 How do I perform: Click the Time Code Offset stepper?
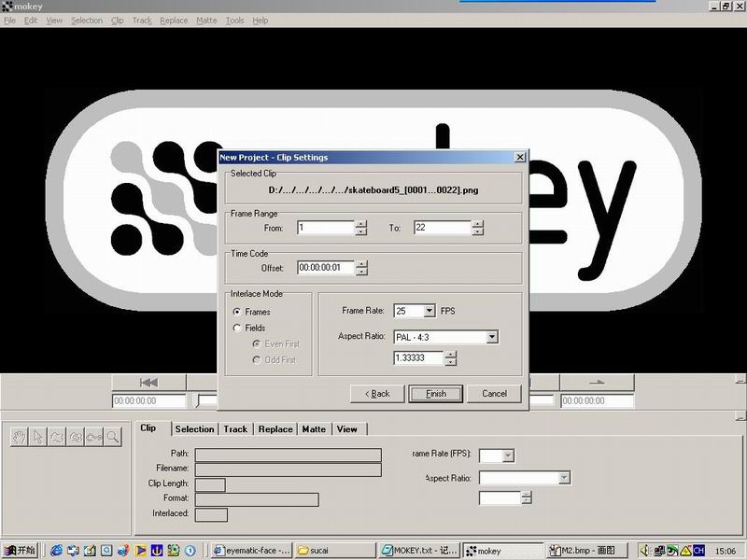click(362, 268)
